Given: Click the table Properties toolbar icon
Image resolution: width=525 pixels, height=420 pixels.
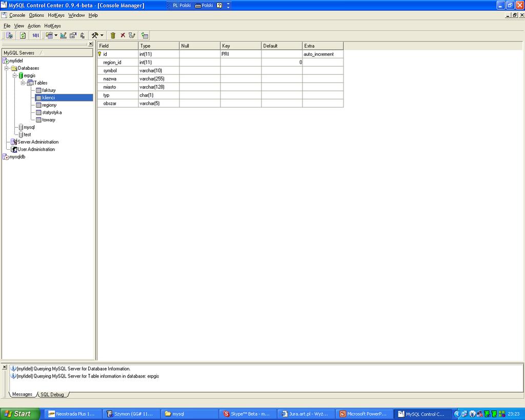Looking at the screenshot, I should [73, 35].
